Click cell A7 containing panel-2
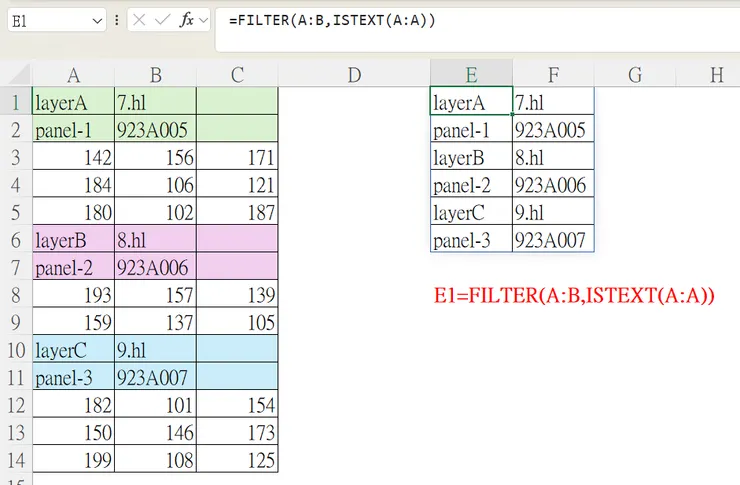Image resolution: width=740 pixels, height=485 pixels. coord(73,268)
